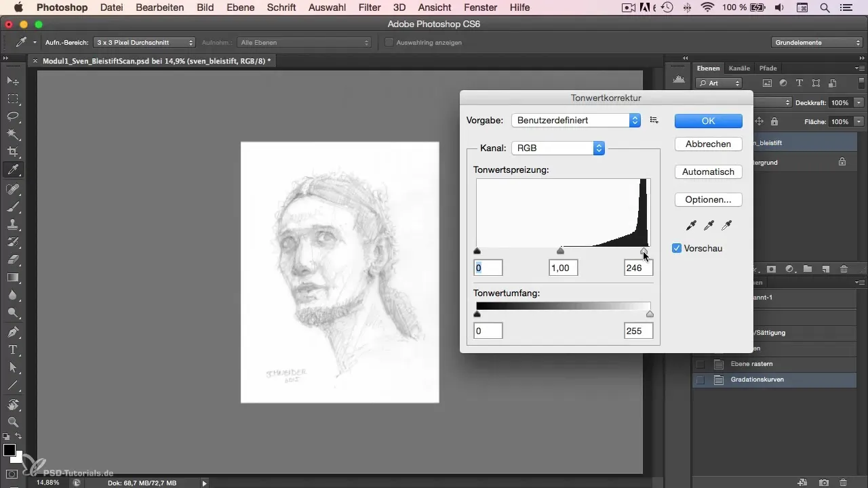The height and width of the screenshot is (488, 868).
Task: Click the new layer icon in Ebenen panel
Action: 825,269
